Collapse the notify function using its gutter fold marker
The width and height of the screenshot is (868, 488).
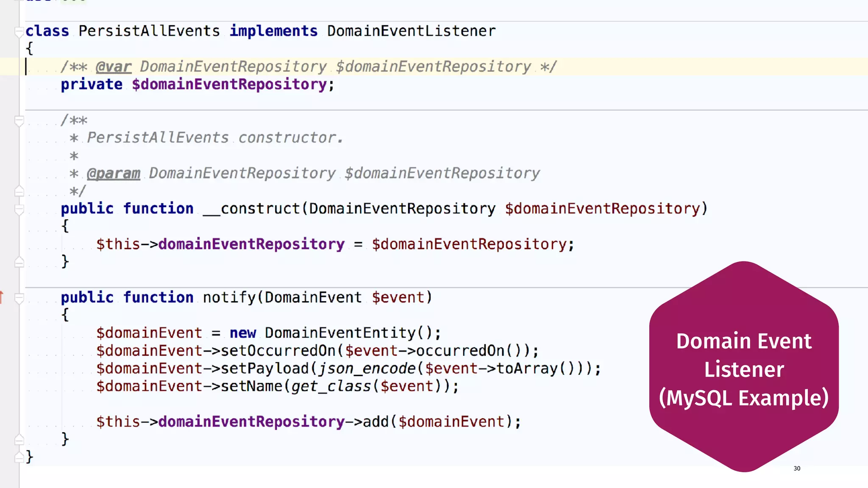click(x=19, y=298)
